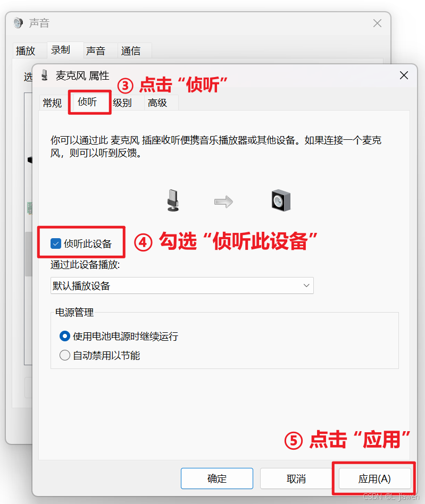Click the speaker icon in 声音 window title
The height and width of the screenshot is (504, 425).
click(x=18, y=23)
